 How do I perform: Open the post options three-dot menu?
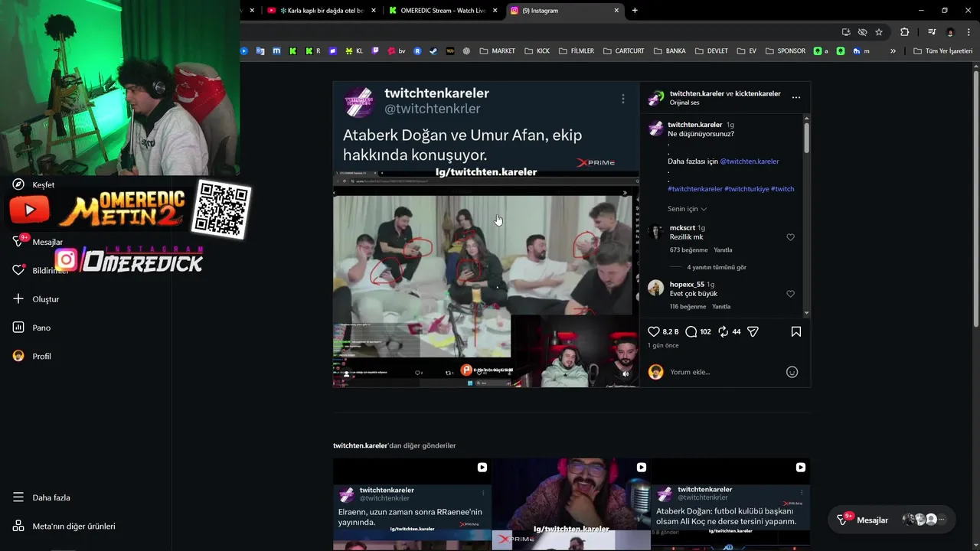click(x=796, y=97)
